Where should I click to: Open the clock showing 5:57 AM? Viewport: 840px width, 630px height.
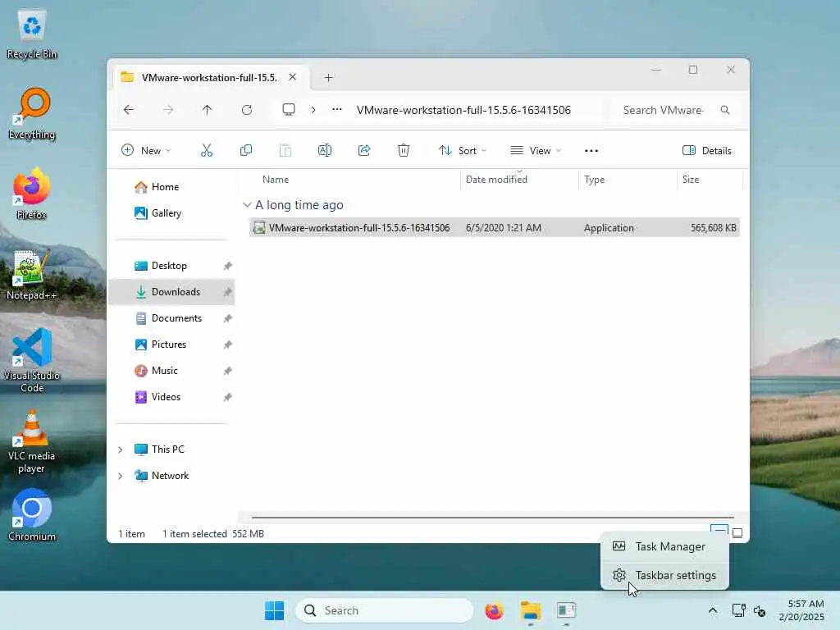click(x=801, y=610)
